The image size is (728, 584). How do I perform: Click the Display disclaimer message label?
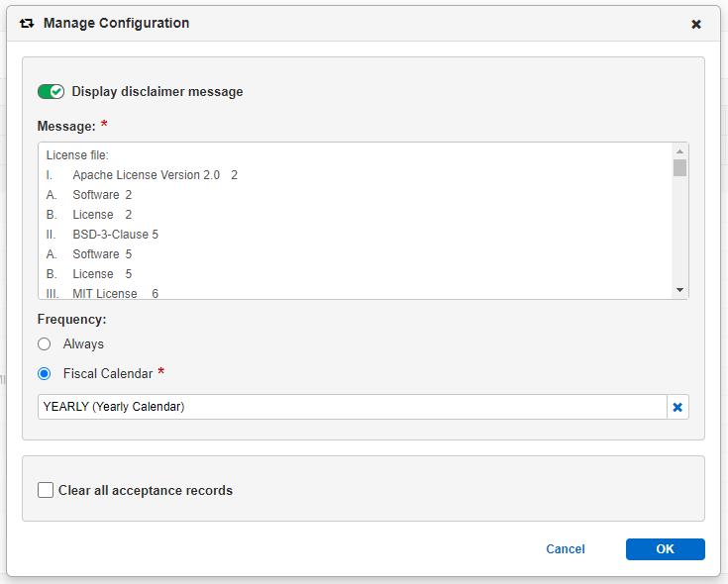[156, 91]
